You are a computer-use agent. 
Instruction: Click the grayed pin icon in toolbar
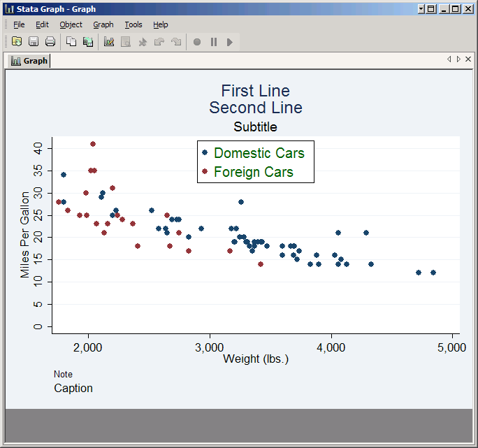[x=143, y=41]
